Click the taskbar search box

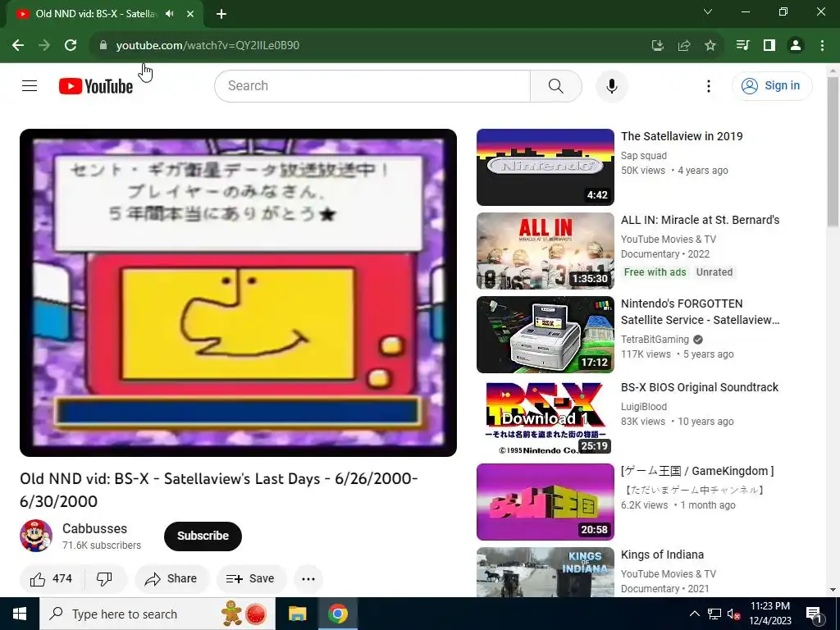(157, 614)
